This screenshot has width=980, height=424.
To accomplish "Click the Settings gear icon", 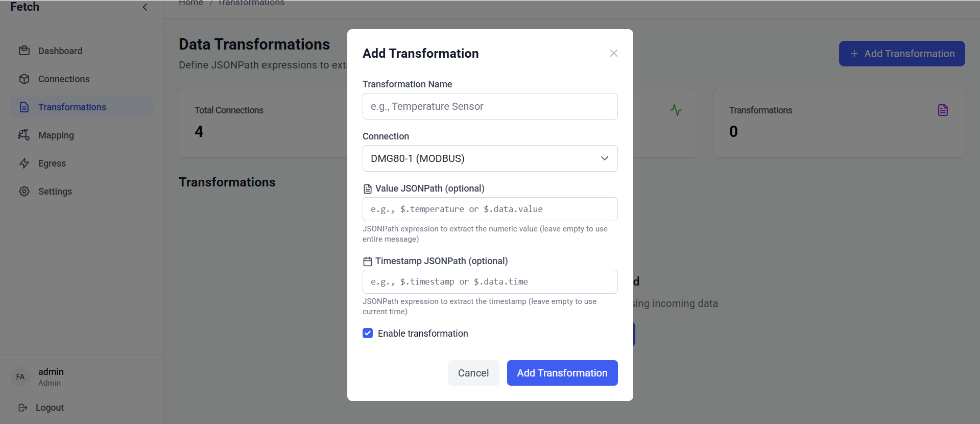I will 24,191.
